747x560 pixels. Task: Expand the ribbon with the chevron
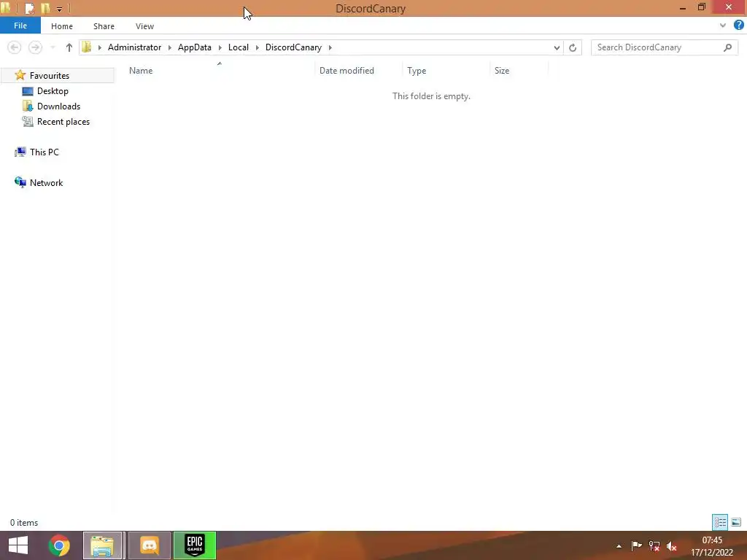tap(723, 26)
